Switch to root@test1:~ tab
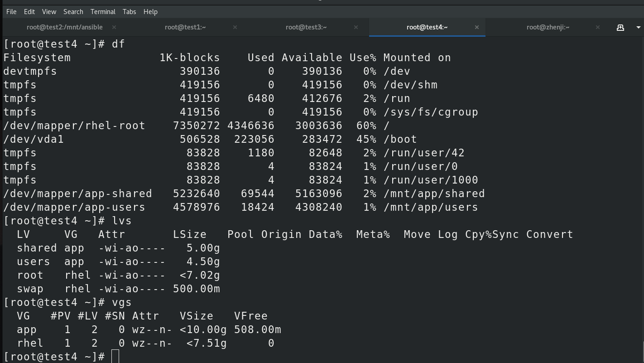Viewport: 644px width, 363px height. [185, 27]
